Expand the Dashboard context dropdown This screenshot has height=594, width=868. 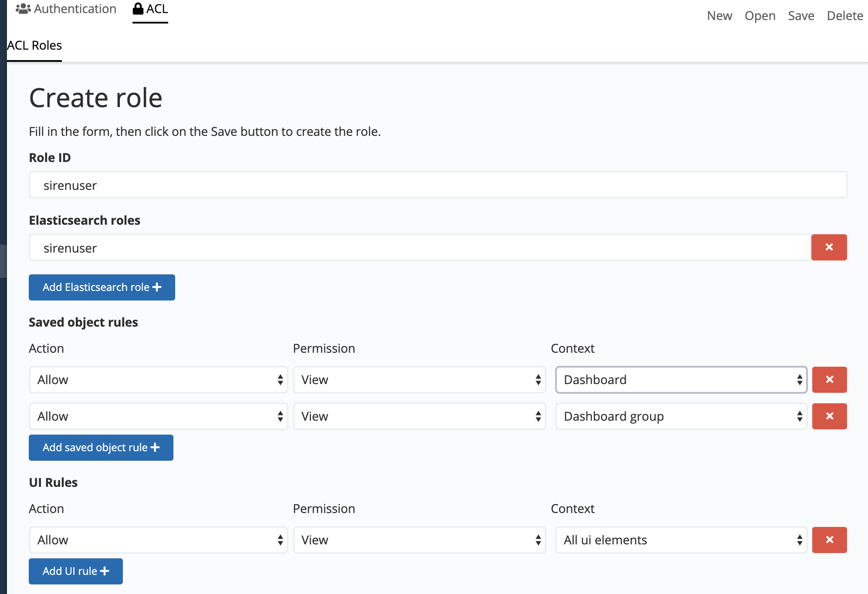(x=681, y=380)
